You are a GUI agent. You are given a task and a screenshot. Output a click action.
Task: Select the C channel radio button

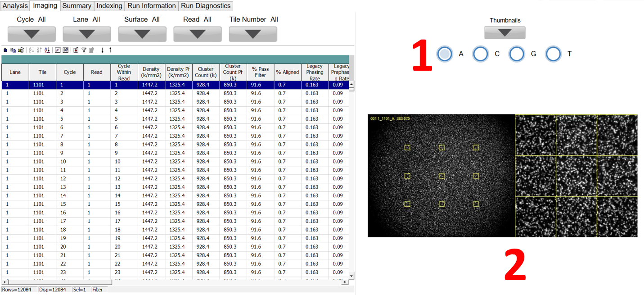480,54
